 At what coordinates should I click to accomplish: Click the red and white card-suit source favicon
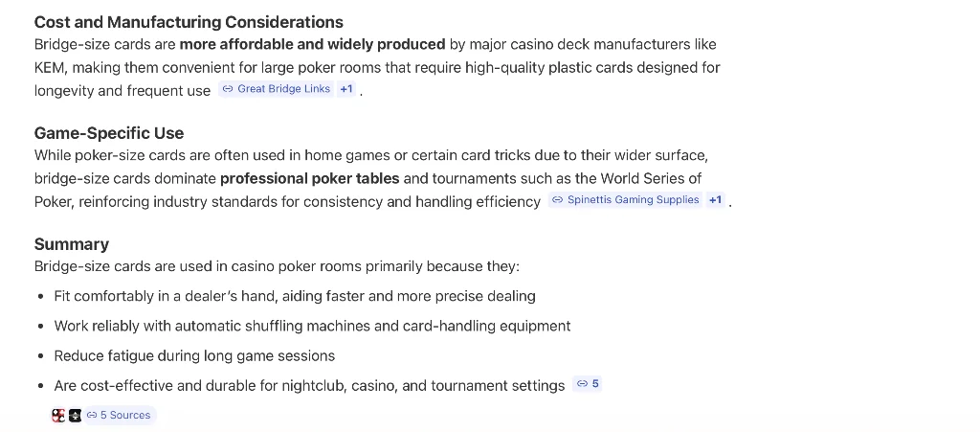point(58,415)
